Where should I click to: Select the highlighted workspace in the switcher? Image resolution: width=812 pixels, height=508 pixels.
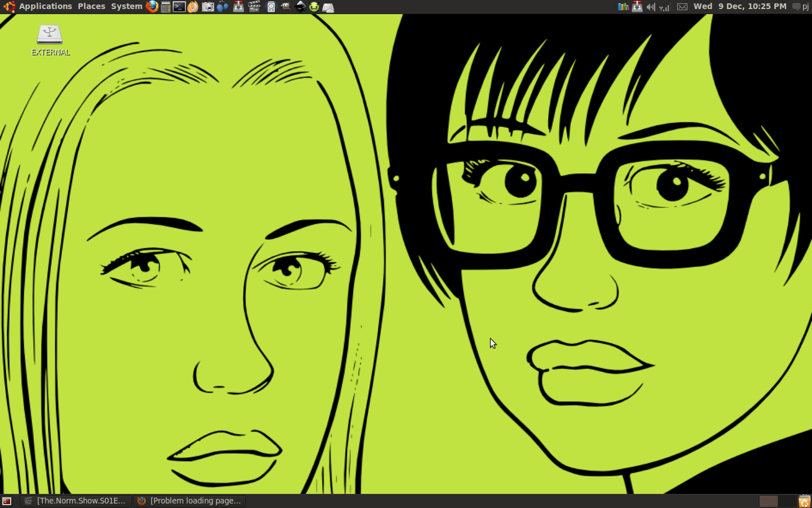(x=769, y=501)
